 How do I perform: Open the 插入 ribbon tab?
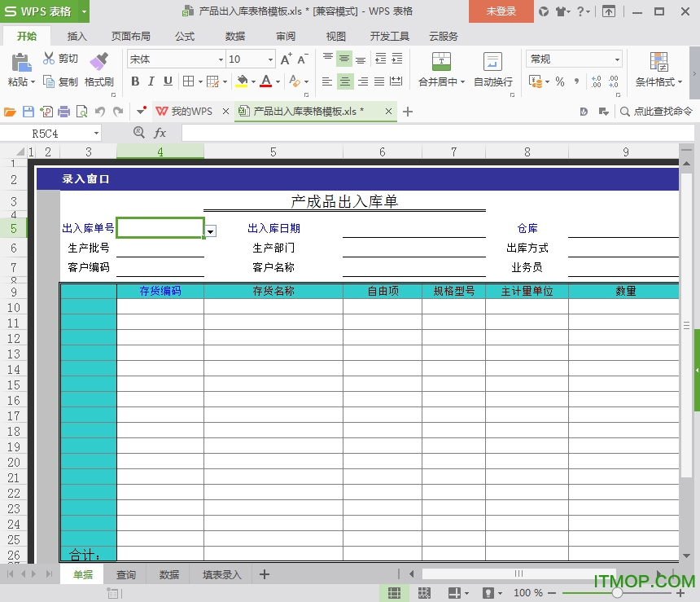pos(77,36)
